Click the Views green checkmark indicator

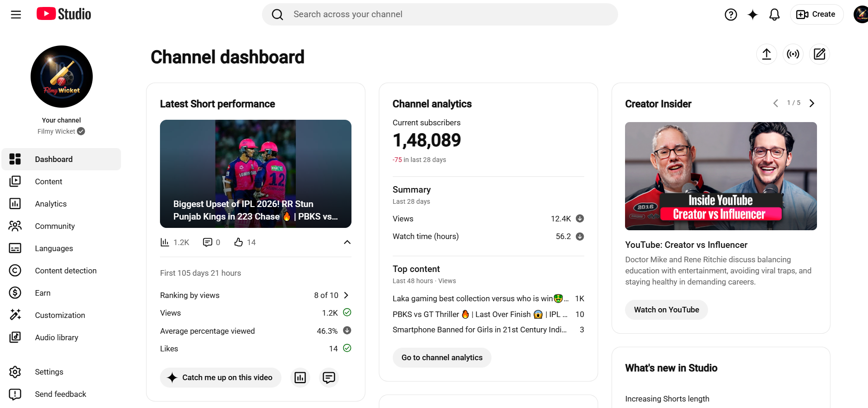(347, 312)
